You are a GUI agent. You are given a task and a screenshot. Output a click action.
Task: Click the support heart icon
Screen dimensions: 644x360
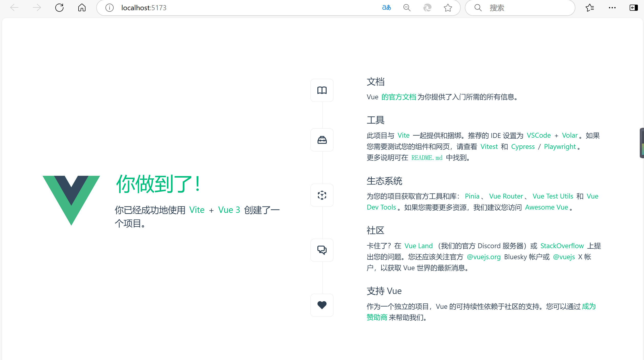click(x=322, y=305)
